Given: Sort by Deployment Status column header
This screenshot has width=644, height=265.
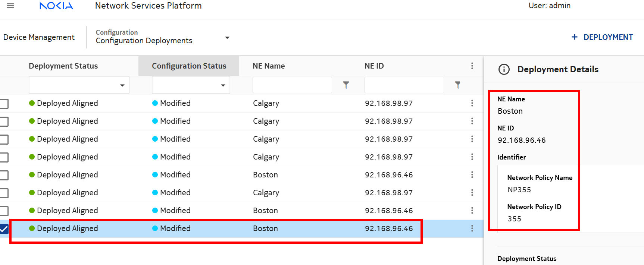Looking at the screenshot, I should click(63, 66).
